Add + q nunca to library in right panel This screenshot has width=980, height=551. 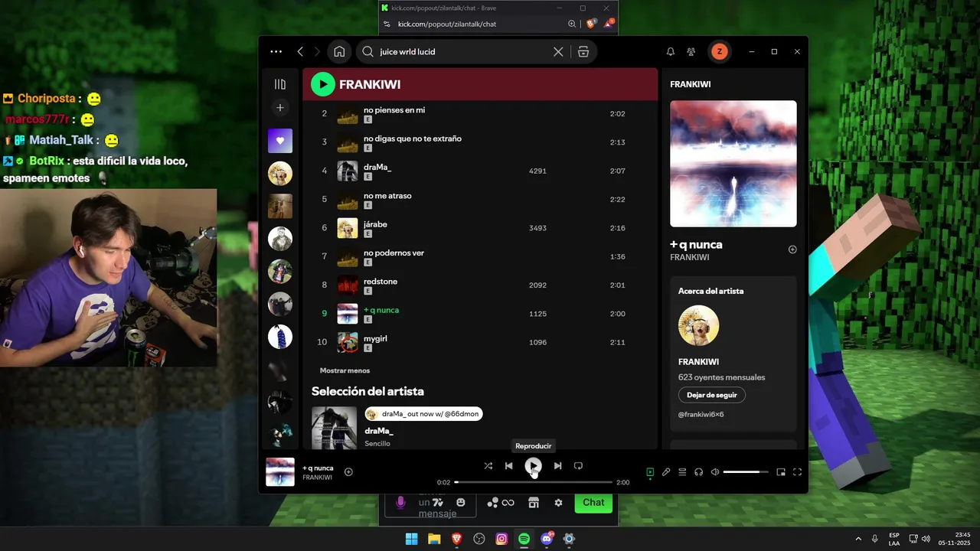792,249
